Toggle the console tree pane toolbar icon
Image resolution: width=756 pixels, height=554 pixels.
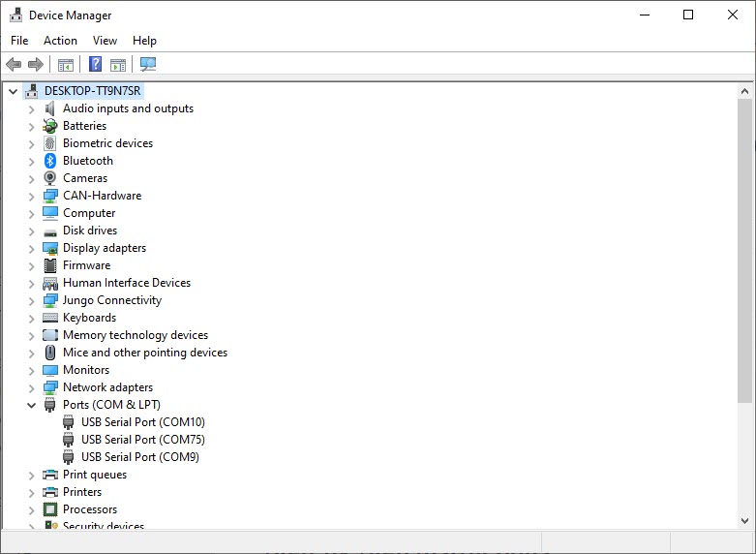pos(66,64)
